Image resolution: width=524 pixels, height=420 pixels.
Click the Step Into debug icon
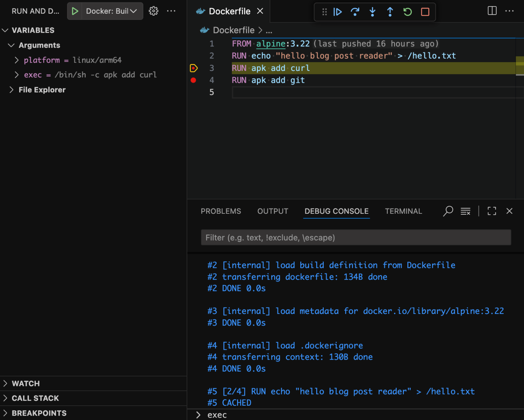click(372, 12)
